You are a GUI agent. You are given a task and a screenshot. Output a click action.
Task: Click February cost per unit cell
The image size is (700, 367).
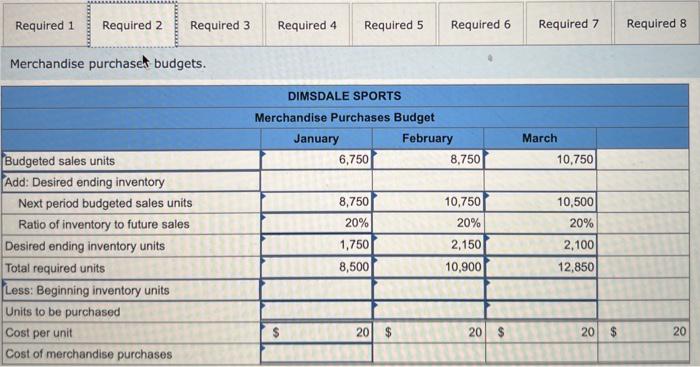(x=428, y=332)
